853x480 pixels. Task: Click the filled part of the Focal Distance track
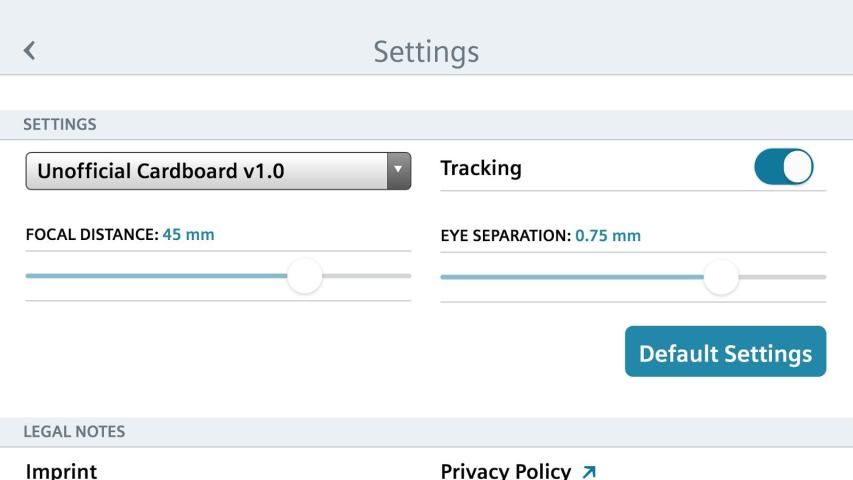click(x=150, y=275)
